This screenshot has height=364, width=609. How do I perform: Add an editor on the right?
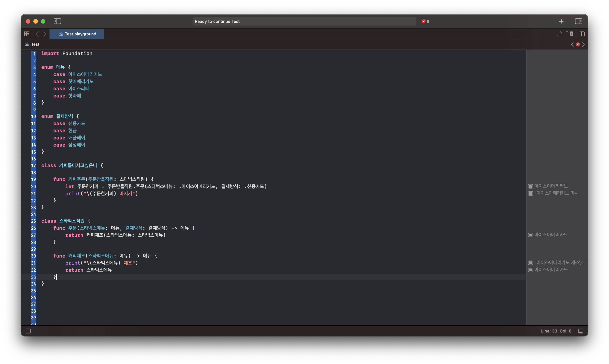(x=582, y=34)
